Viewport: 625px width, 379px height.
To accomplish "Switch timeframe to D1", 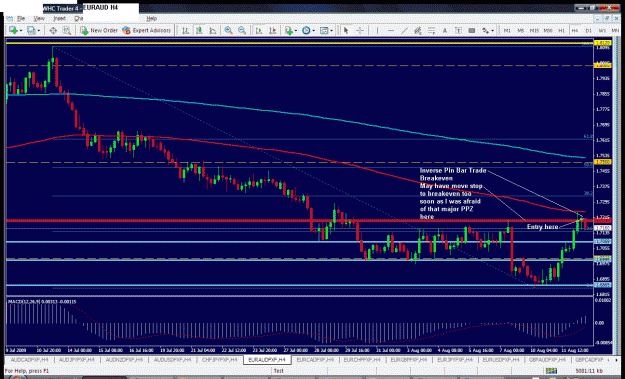I will [588, 30].
